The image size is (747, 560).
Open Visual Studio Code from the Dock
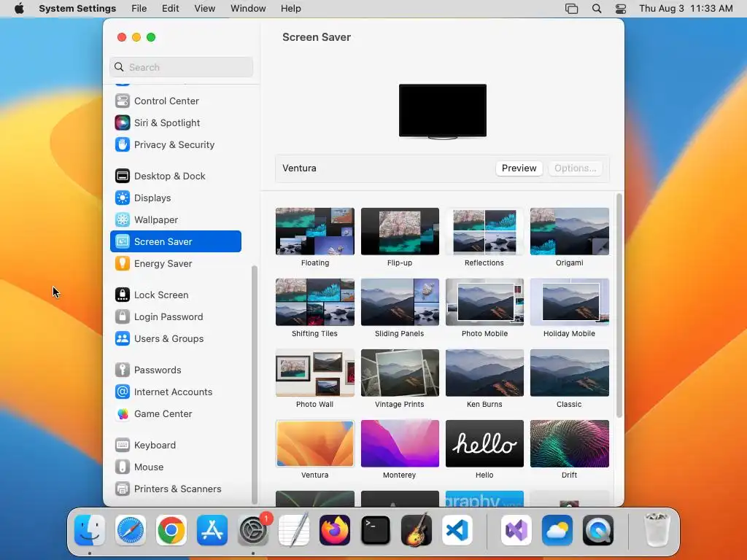[x=457, y=530]
